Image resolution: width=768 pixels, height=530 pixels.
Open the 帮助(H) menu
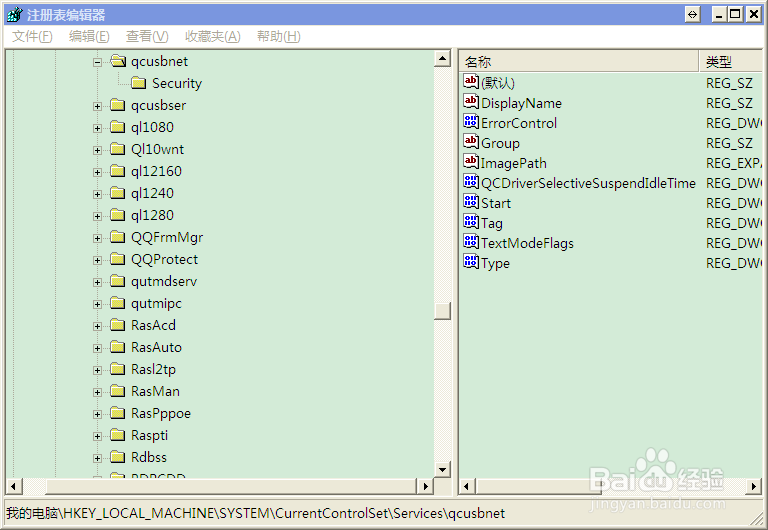pyautogui.click(x=279, y=36)
